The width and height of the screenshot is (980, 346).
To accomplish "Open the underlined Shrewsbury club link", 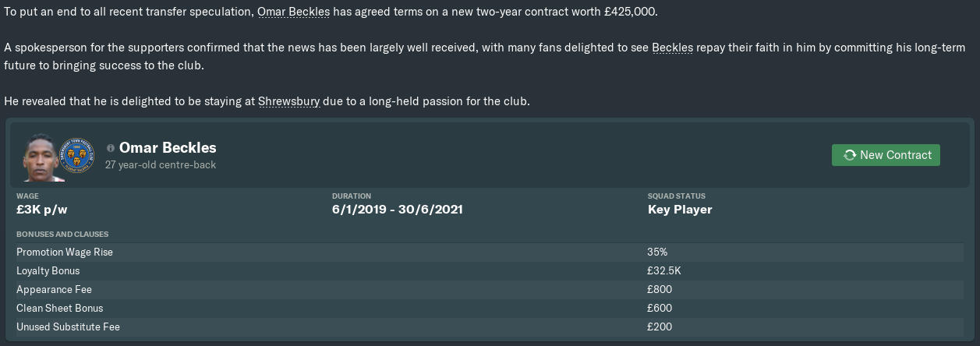I will [x=288, y=102].
